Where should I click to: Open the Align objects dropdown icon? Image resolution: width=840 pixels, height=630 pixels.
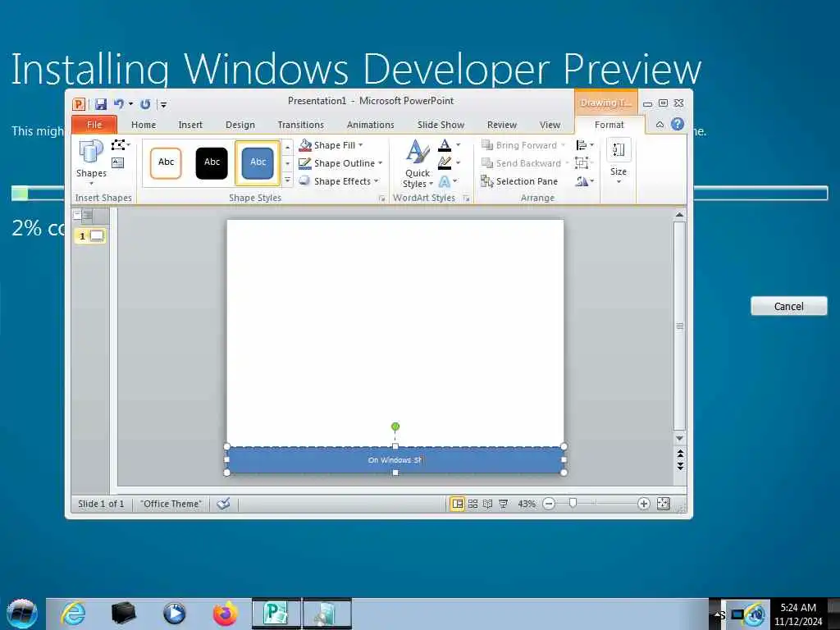click(x=584, y=145)
